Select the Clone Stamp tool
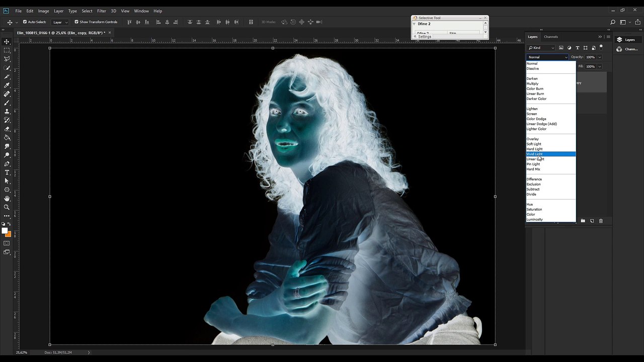The image size is (644, 362). (7, 112)
